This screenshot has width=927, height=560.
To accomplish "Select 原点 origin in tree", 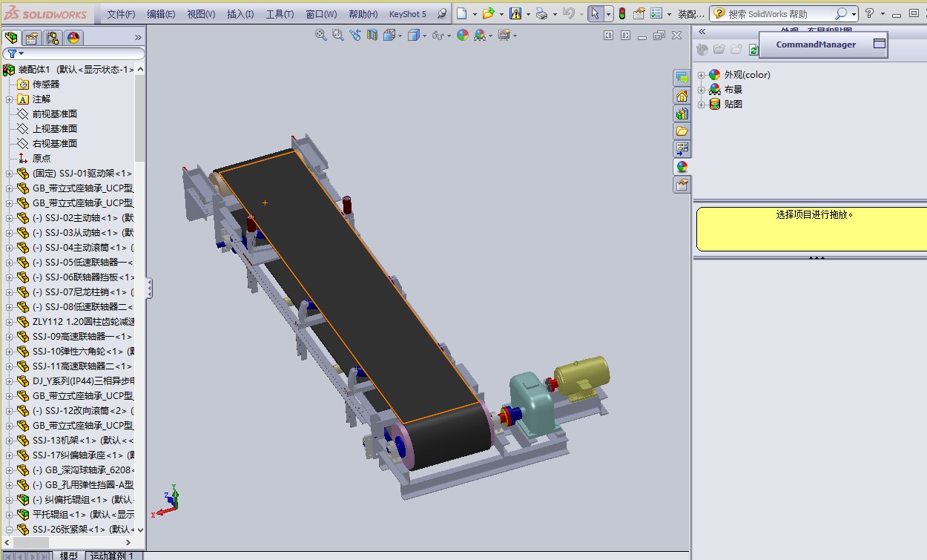I will coord(42,158).
